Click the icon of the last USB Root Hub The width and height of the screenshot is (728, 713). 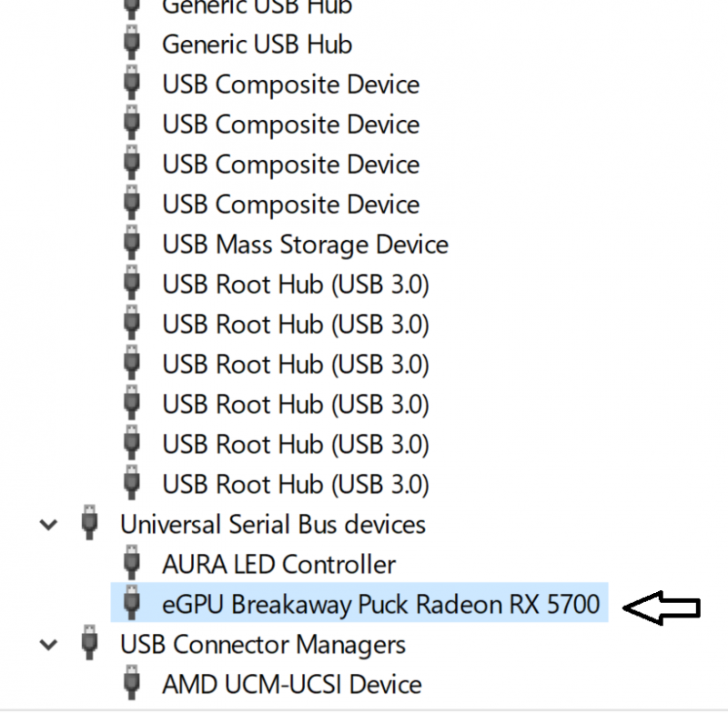pos(132,484)
